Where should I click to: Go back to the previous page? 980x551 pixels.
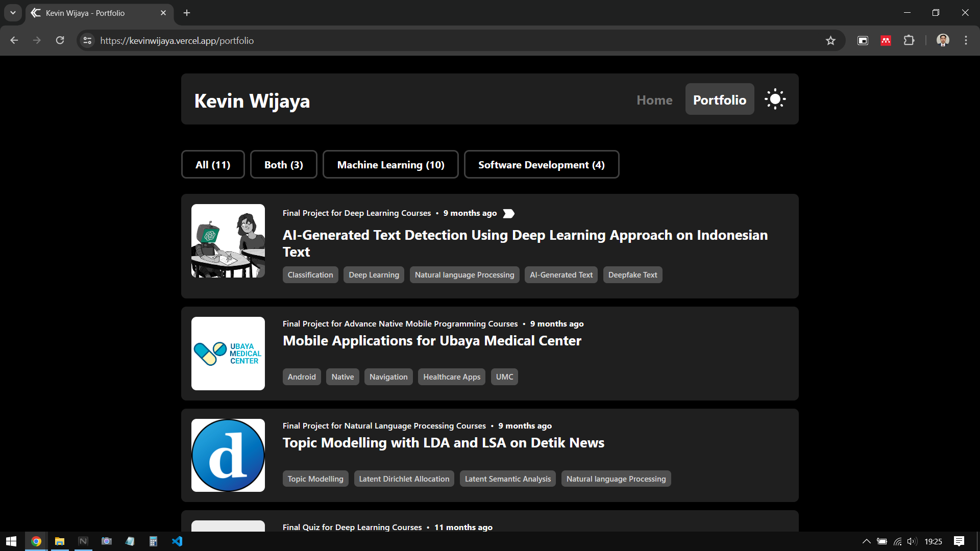(14, 40)
